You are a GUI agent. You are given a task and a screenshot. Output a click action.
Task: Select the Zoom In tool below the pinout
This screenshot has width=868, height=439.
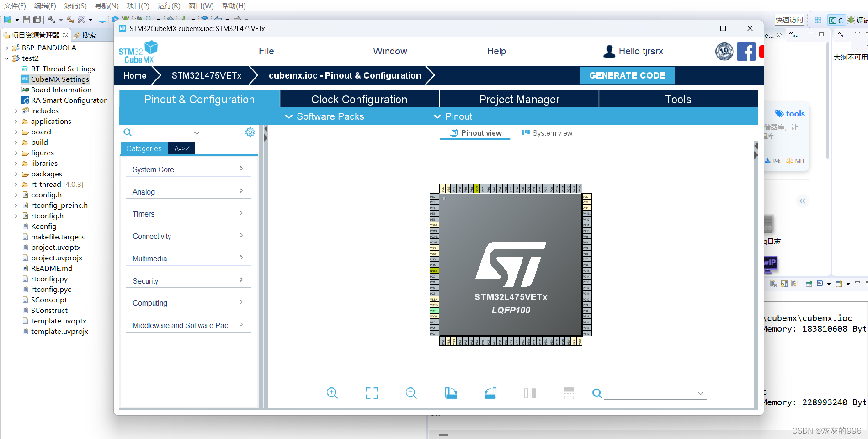coord(332,393)
